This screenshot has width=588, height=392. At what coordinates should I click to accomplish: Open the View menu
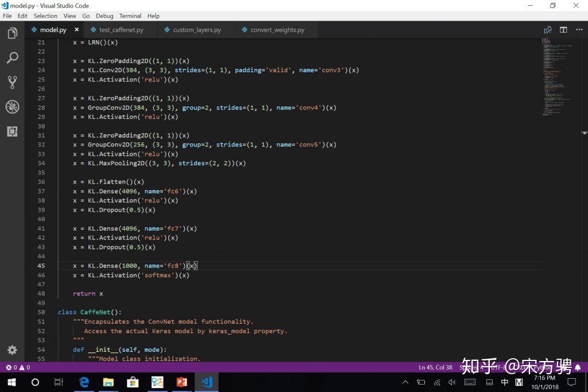point(69,15)
